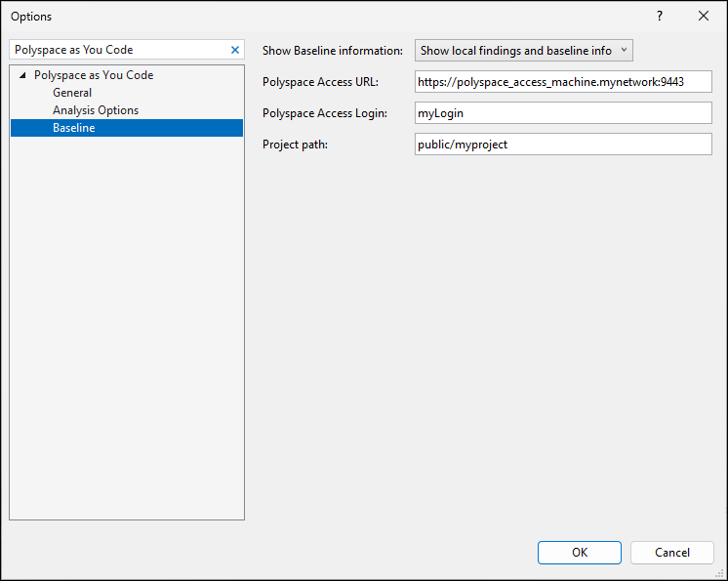Go to the Analysis Options page
Screen dimensions: 728x581
tap(96, 110)
